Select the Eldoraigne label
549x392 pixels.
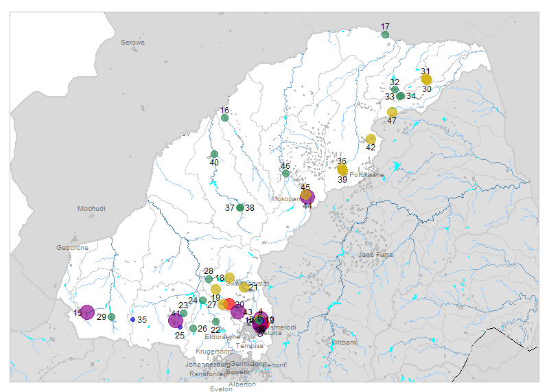[222, 337]
